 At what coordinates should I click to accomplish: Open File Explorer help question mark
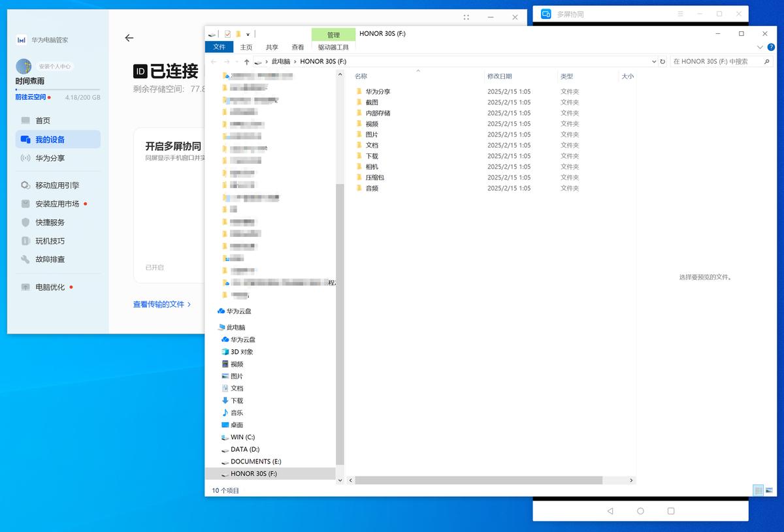772,47
